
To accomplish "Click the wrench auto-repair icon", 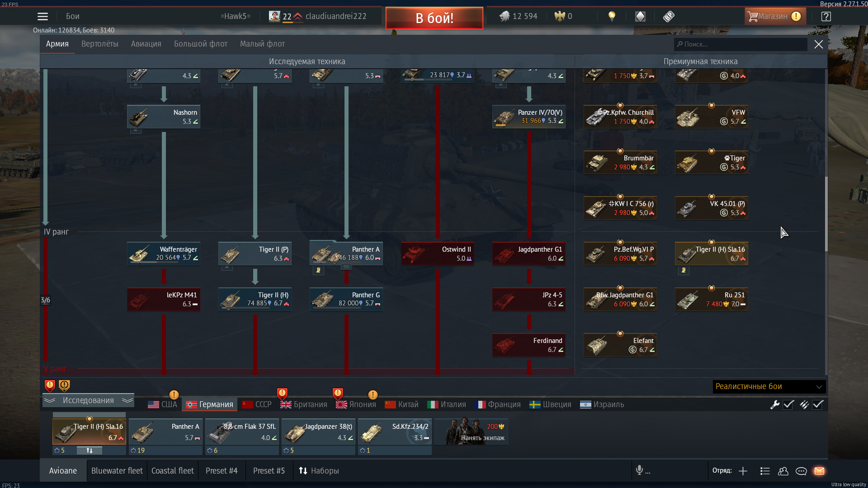I will [x=775, y=404].
